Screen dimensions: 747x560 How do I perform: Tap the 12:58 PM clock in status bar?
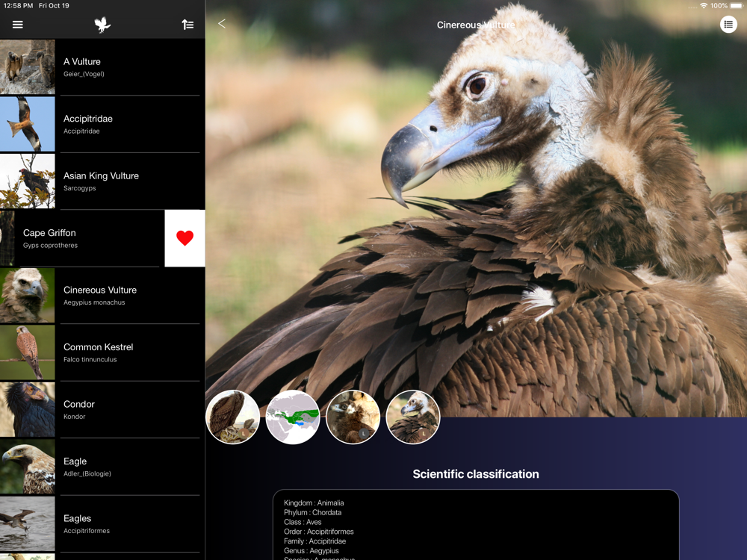[18, 6]
